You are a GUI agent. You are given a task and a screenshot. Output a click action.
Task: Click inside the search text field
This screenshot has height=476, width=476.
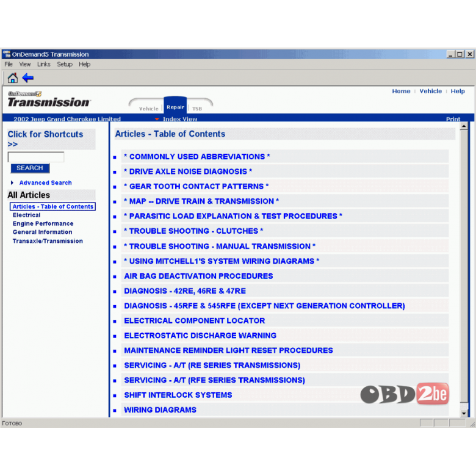point(36,157)
